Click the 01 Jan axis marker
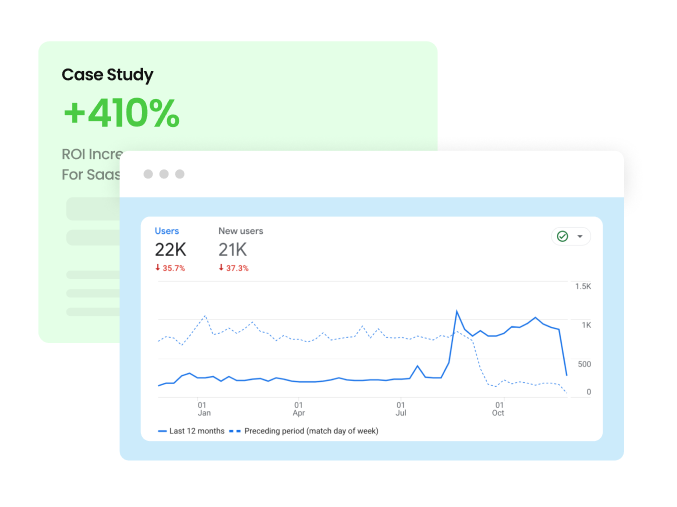This screenshot has height=507, width=677. coord(203,408)
